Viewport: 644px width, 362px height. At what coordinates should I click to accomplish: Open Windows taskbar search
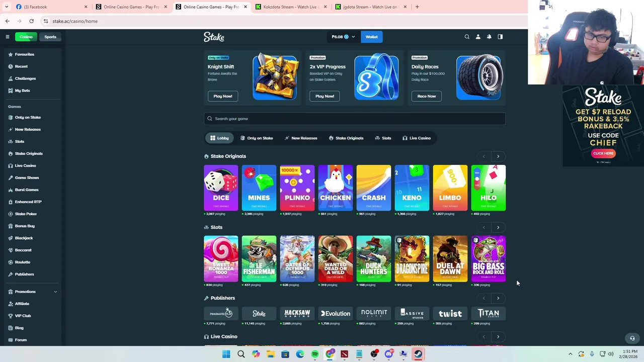(x=241, y=354)
